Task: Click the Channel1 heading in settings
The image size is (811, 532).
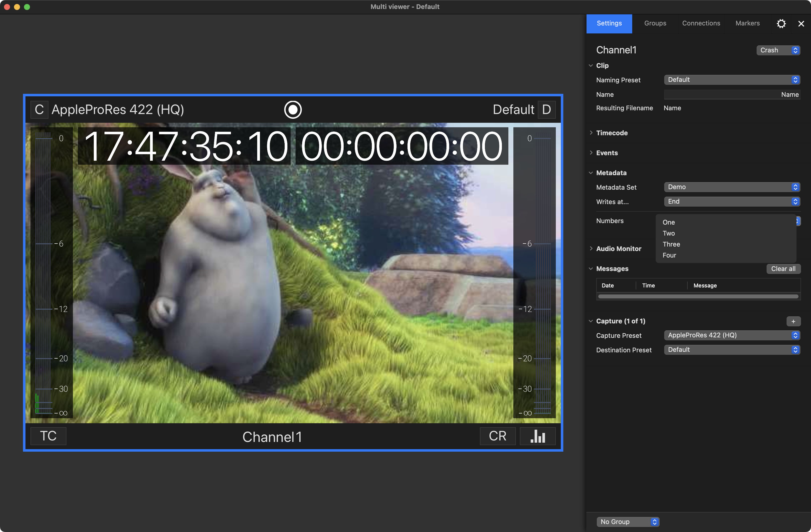Action: 616,50
